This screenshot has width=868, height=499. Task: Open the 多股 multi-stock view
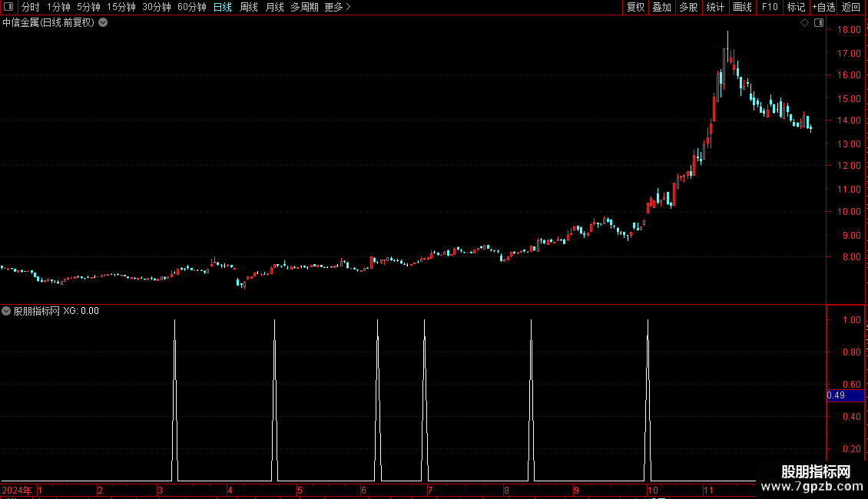coord(689,7)
